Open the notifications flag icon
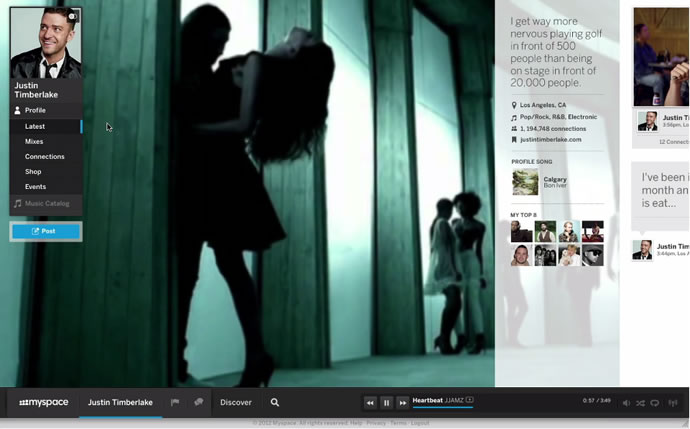Viewport: 690px width, 429px height. (175, 402)
